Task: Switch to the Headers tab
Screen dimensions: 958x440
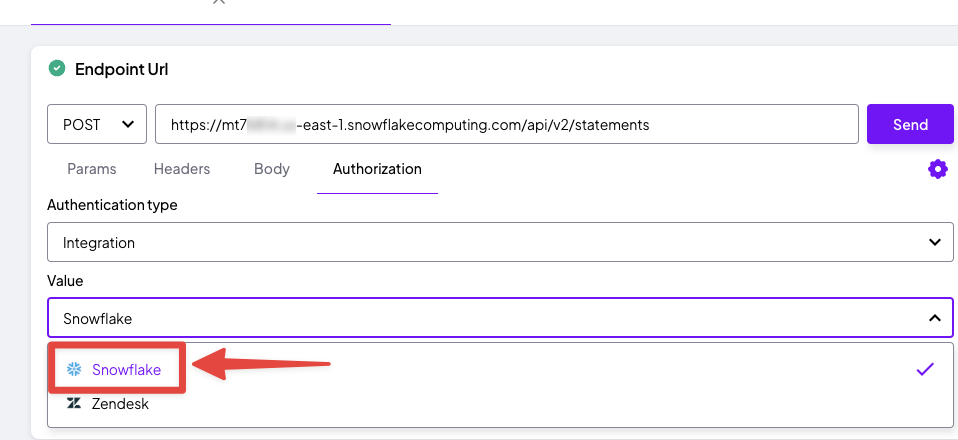Action: tap(182, 169)
